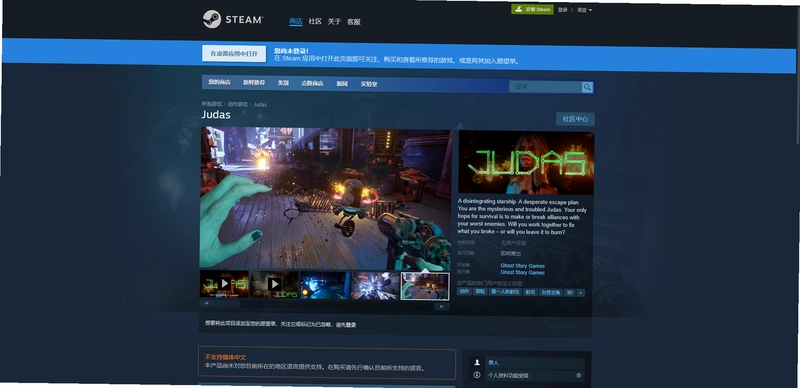
Task: Select the fourth thumbnail with the white flash
Action: [x=375, y=285]
